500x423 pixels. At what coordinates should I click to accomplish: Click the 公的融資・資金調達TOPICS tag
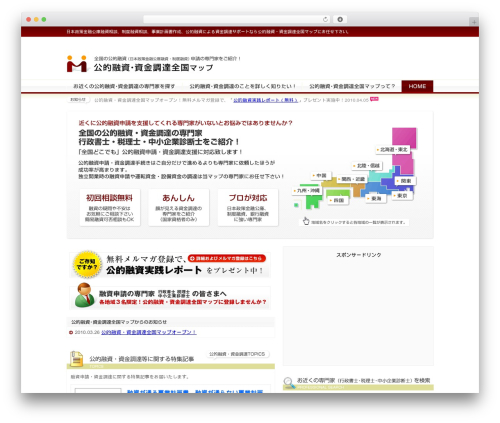coord(237,354)
